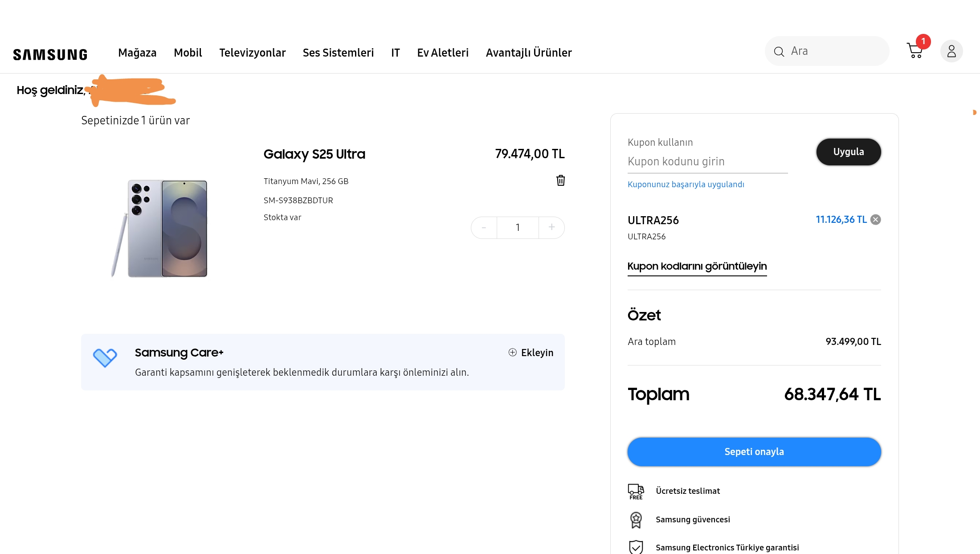Remove the ULTRA256 coupon

pos(876,220)
